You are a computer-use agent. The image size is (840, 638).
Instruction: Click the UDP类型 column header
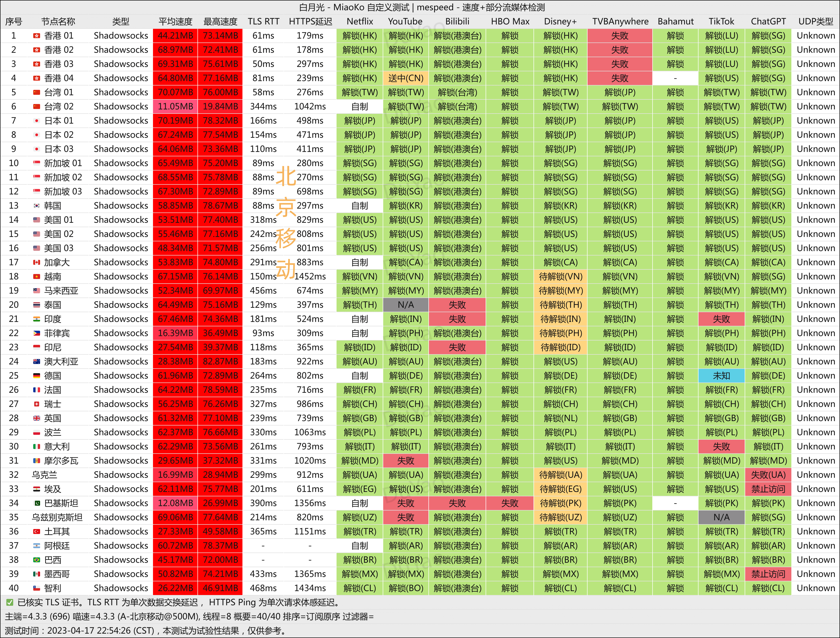816,21
